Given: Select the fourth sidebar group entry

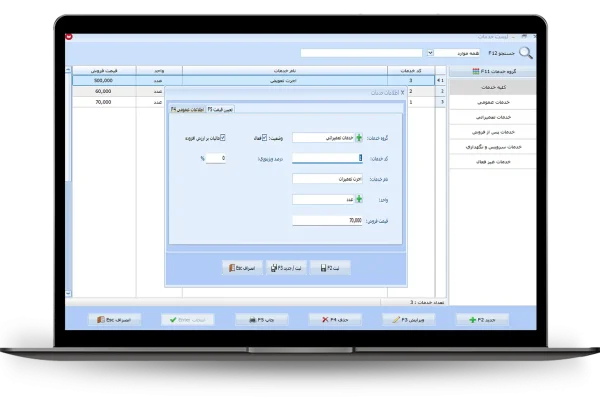Looking at the screenshot, I should [493, 132].
